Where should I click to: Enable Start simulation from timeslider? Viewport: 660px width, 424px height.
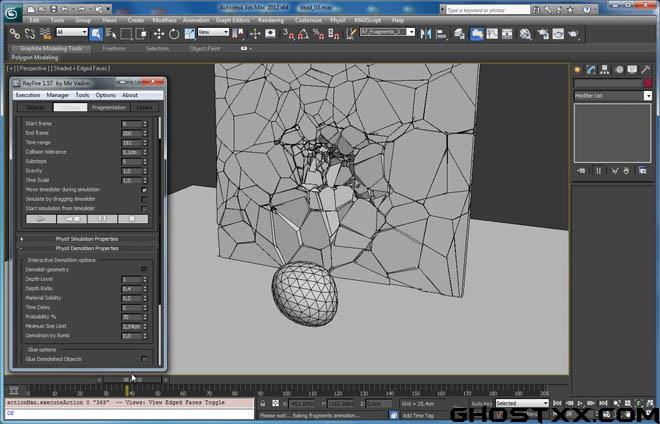point(144,209)
